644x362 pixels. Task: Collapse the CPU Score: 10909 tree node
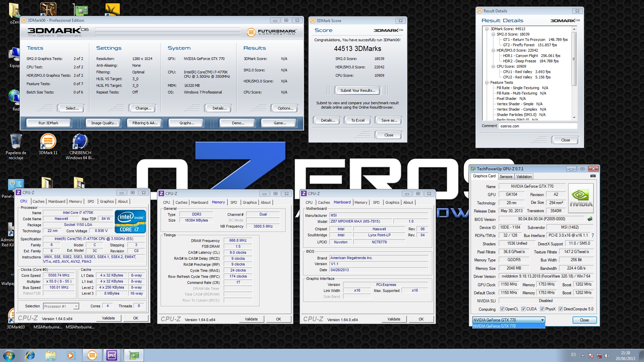(493, 66)
